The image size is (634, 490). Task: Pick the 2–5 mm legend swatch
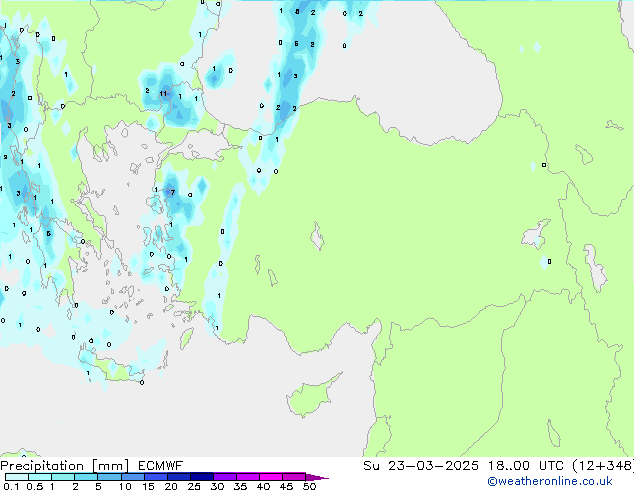[x=86, y=477]
